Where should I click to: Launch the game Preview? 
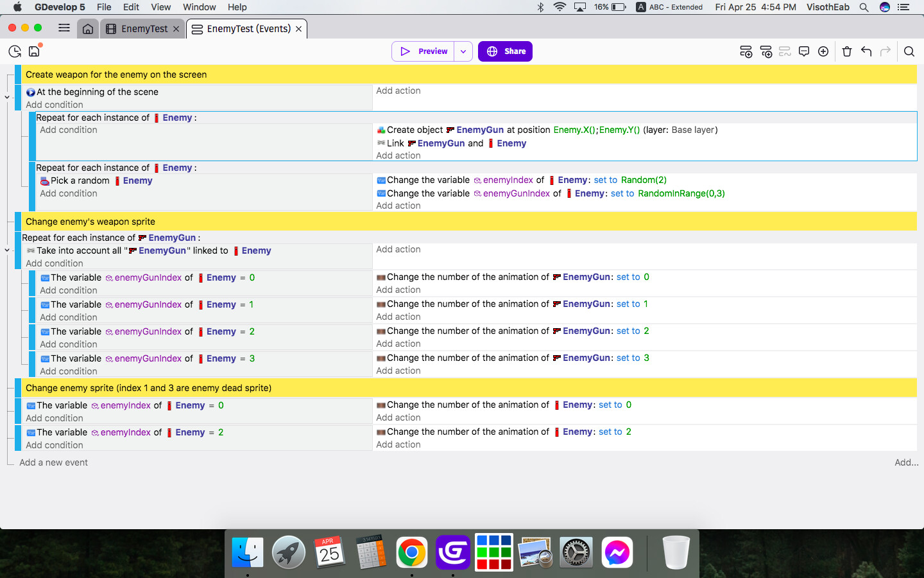tap(424, 51)
